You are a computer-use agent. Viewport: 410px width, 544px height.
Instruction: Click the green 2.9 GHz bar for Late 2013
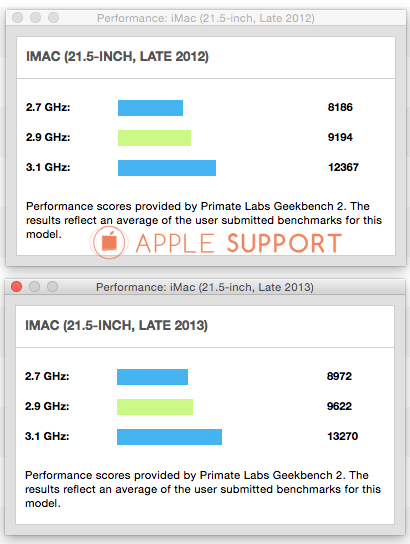pos(155,407)
